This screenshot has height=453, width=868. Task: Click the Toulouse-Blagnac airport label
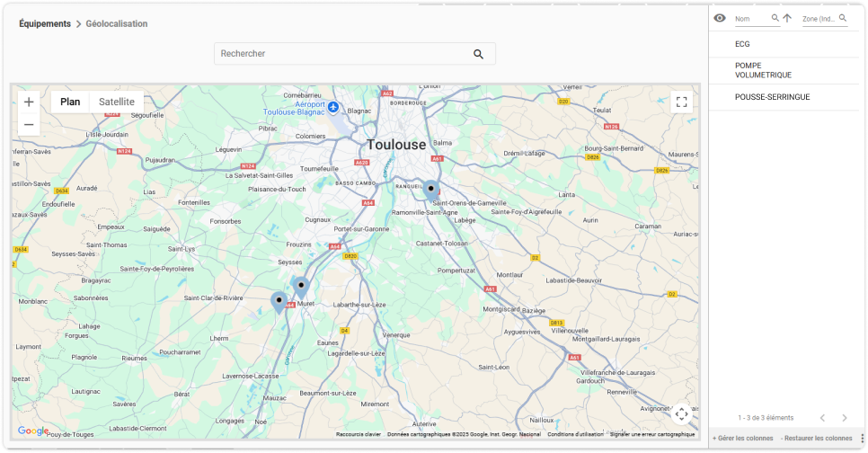[294, 108]
